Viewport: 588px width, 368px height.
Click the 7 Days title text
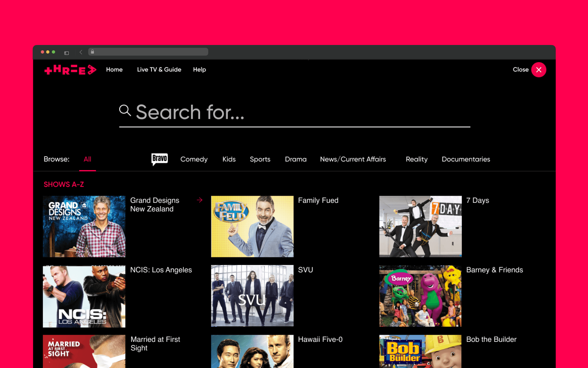(x=477, y=200)
